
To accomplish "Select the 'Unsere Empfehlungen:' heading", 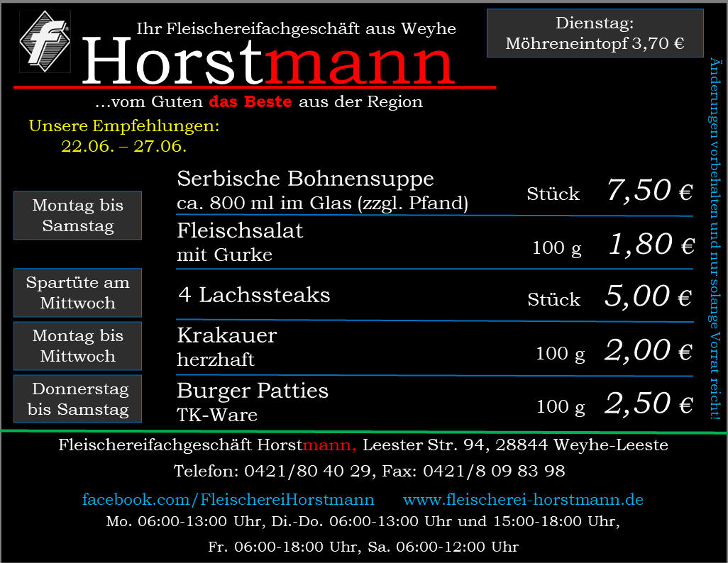I will click(124, 126).
